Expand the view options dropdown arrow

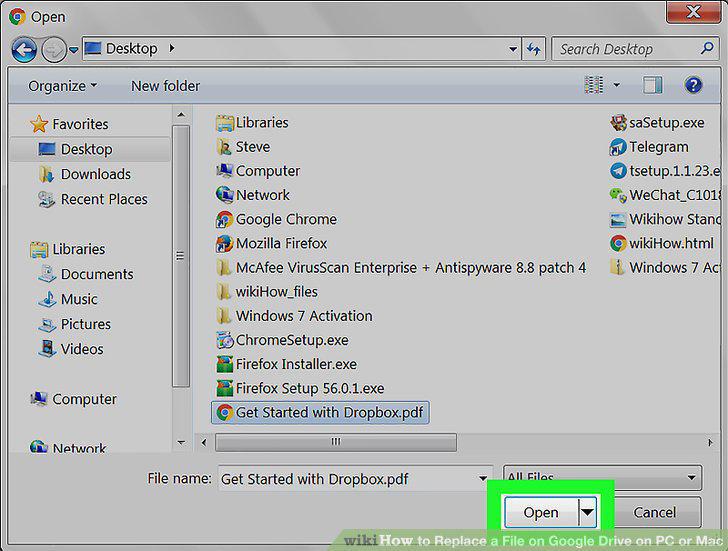617,85
